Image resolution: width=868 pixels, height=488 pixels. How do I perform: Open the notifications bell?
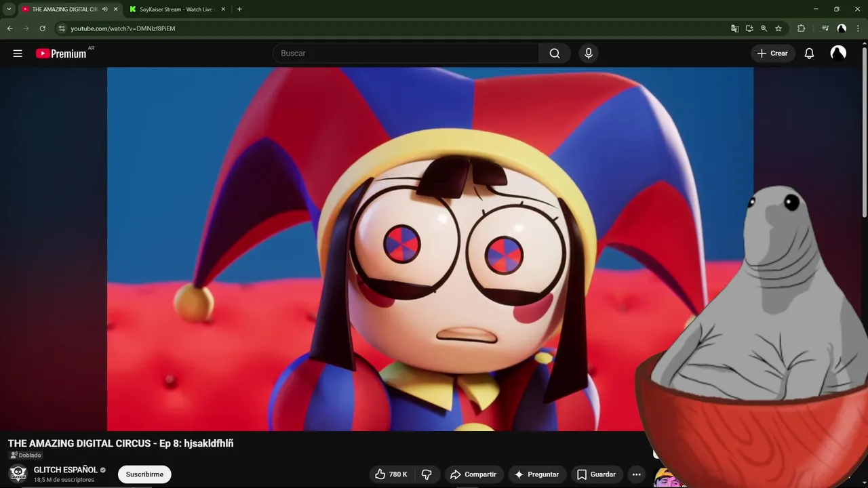click(x=809, y=54)
